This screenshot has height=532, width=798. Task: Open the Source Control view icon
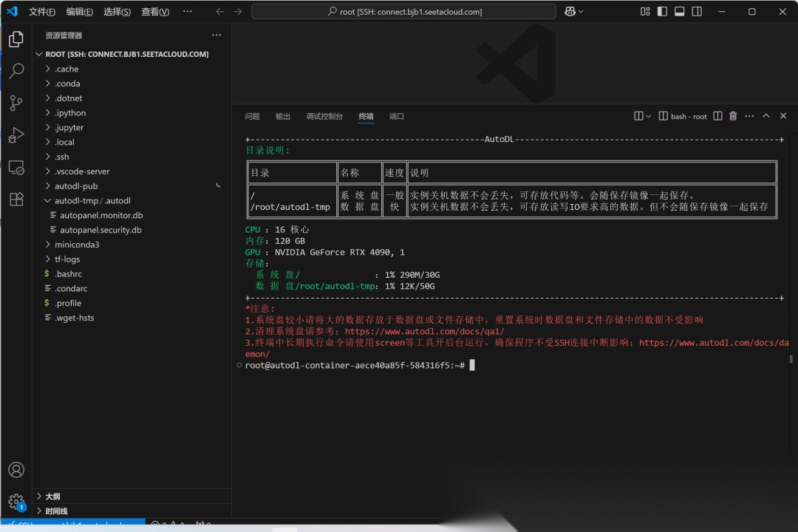click(16, 103)
